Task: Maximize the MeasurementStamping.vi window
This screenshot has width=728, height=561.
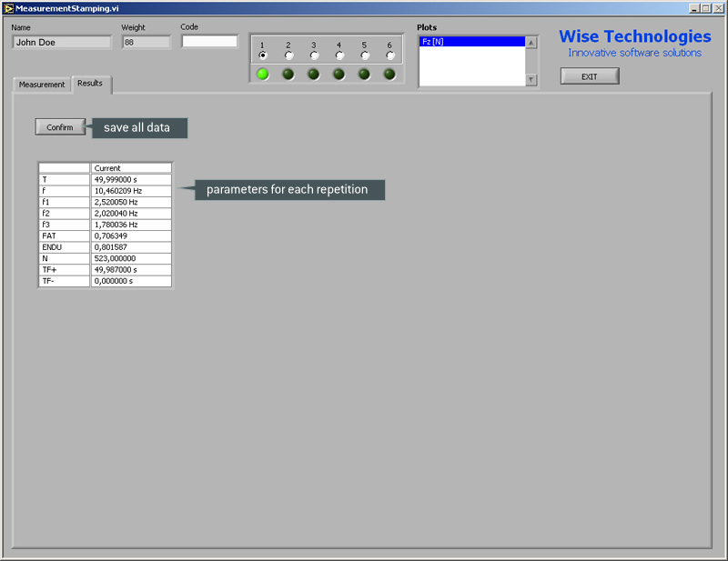Action: [706, 8]
